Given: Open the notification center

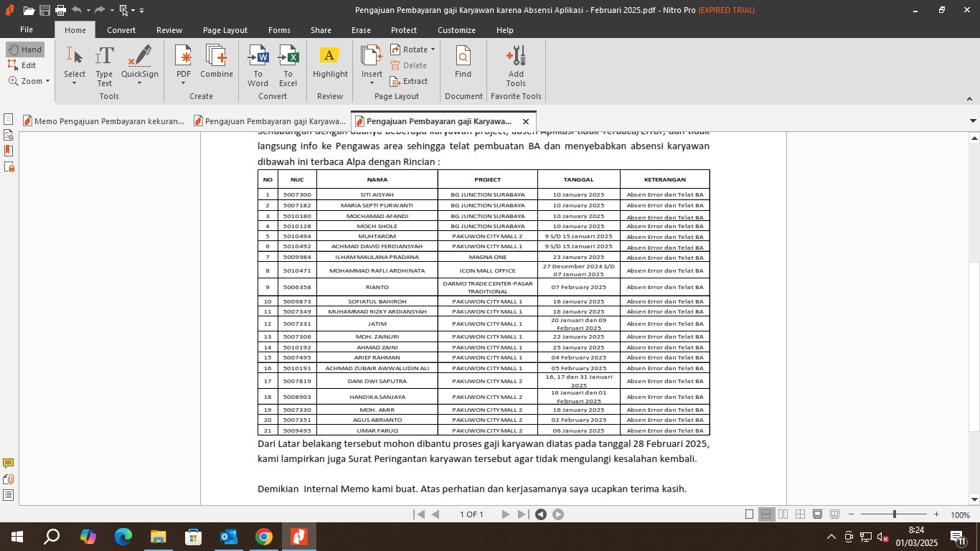Looking at the screenshot, I should [x=958, y=537].
